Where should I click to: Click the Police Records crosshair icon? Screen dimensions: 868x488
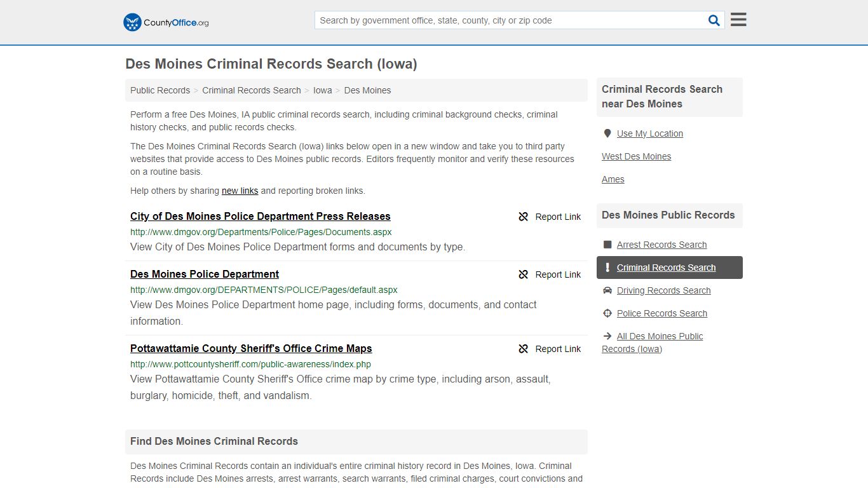click(607, 313)
